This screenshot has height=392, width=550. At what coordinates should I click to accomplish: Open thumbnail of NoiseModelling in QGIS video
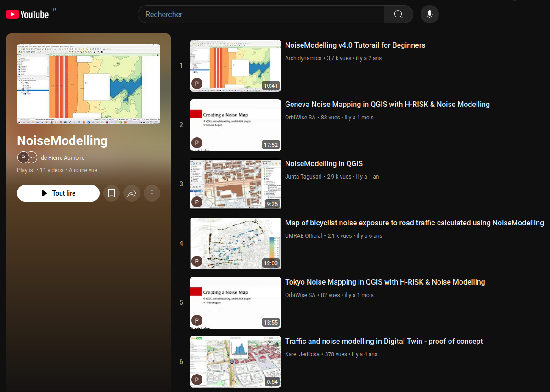pos(236,185)
